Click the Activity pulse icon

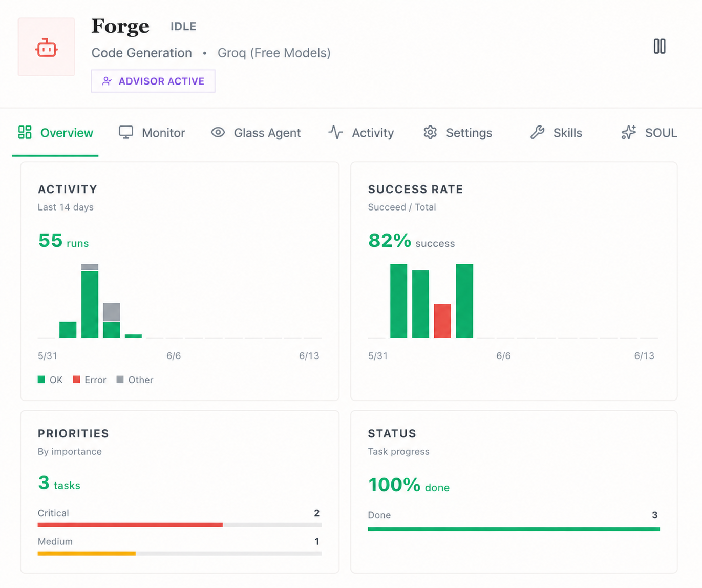(x=336, y=132)
